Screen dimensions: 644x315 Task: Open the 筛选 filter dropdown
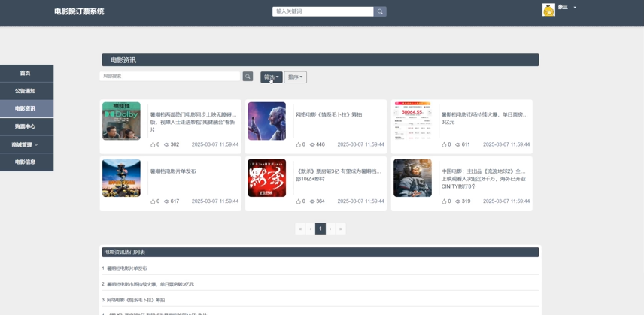tap(271, 77)
